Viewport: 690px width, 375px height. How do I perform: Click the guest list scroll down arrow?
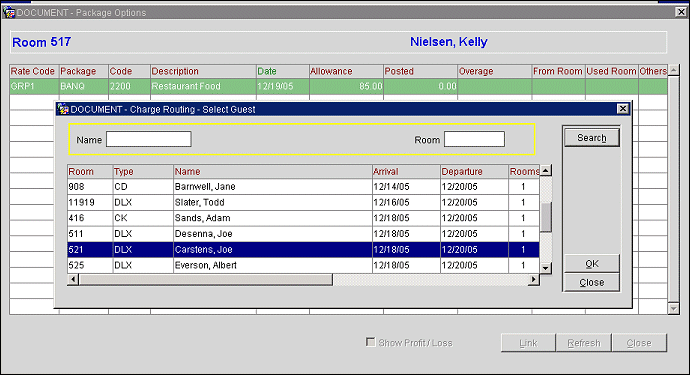(x=546, y=268)
